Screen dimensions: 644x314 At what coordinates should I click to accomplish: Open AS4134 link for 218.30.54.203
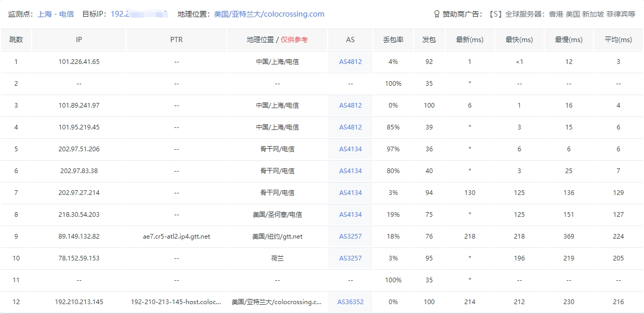(350, 214)
